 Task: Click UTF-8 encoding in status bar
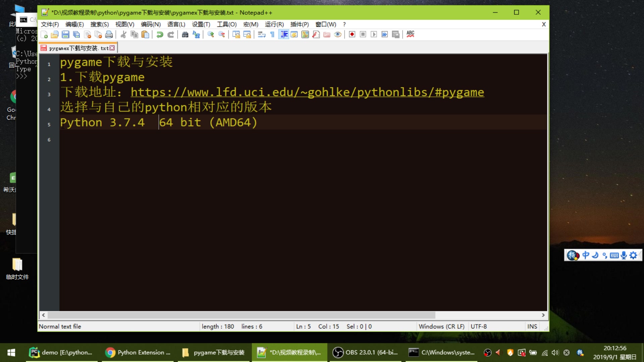coord(479,326)
